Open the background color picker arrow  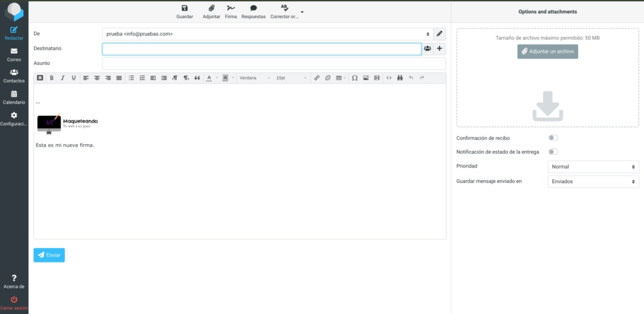233,77
